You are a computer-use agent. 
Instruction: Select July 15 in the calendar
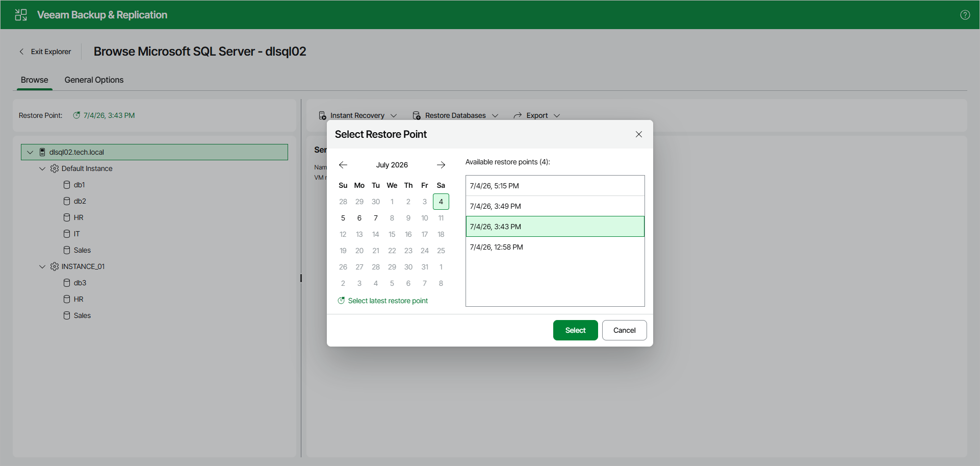pyautogui.click(x=392, y=234)
